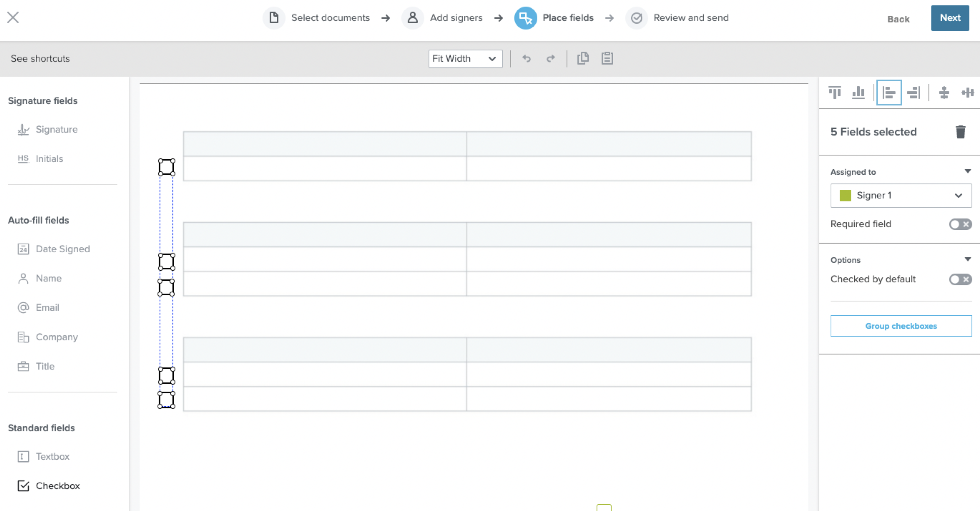The width and height of the screenshot is (980, 511).
Task: Align selected fields to top
Action: [x=835, y=92]
